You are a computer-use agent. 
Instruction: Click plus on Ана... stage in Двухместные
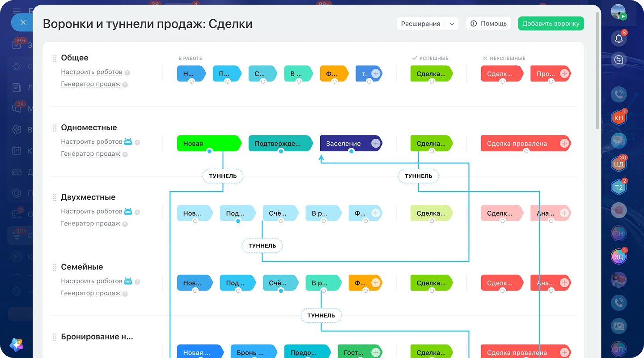pos(564,213)
